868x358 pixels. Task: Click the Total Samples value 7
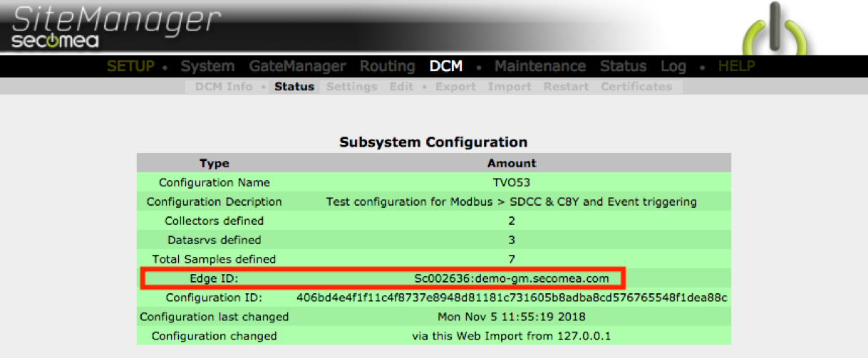(x=512, y=259)
